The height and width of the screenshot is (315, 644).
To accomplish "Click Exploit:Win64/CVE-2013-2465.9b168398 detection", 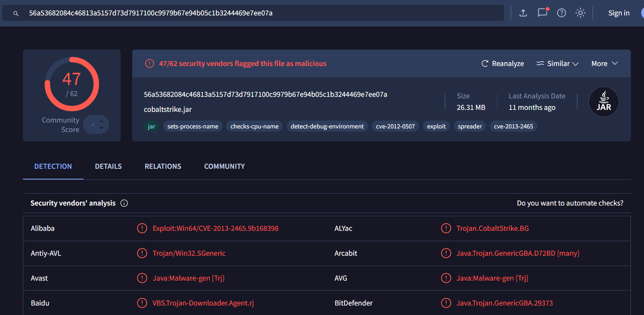I will click(x=215, y=228).
